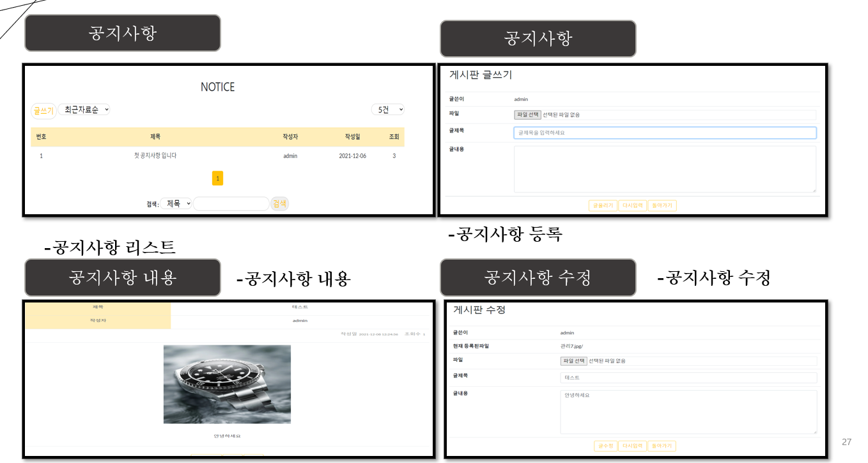
Task: Click 다시입력 in 게시판 수정 form
Action: point(632,446)
